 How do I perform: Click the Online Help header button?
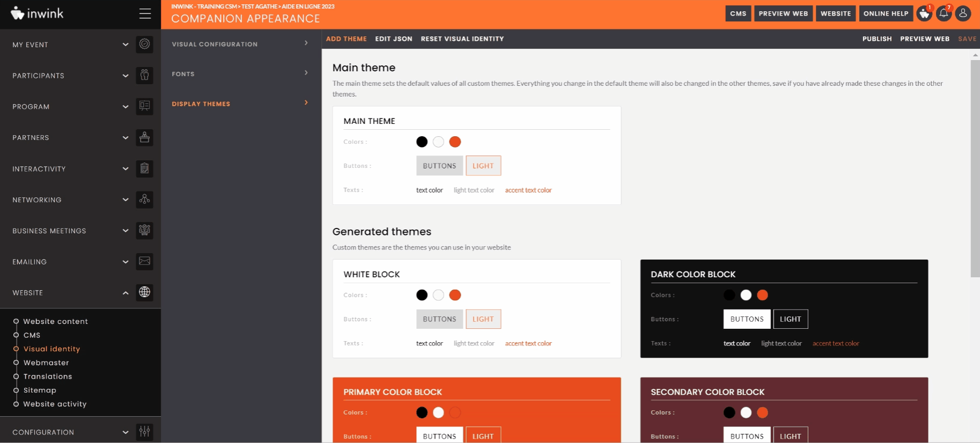pyautogui.click(x=886, y=13)
